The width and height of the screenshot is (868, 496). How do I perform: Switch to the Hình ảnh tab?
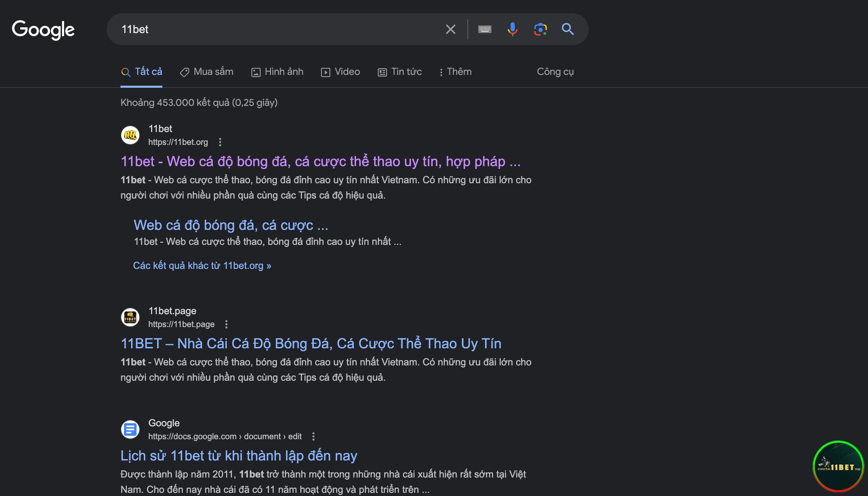coord(277,72)
